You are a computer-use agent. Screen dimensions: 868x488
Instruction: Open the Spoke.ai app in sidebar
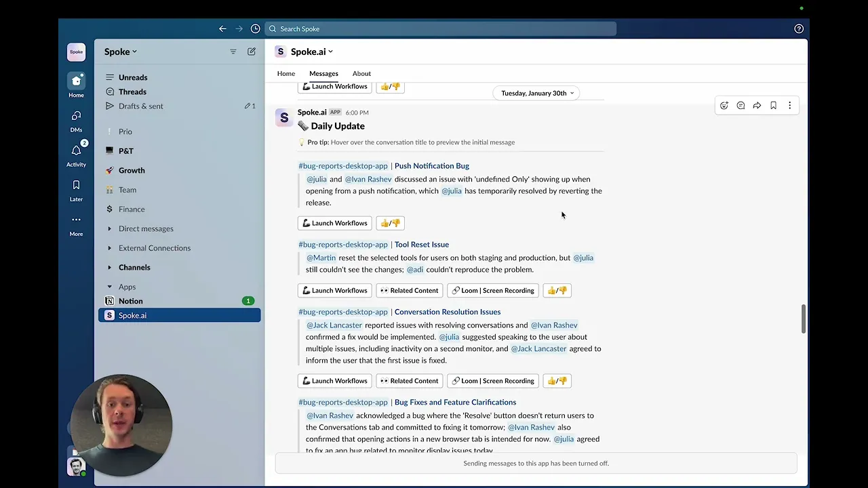[179, 315]
